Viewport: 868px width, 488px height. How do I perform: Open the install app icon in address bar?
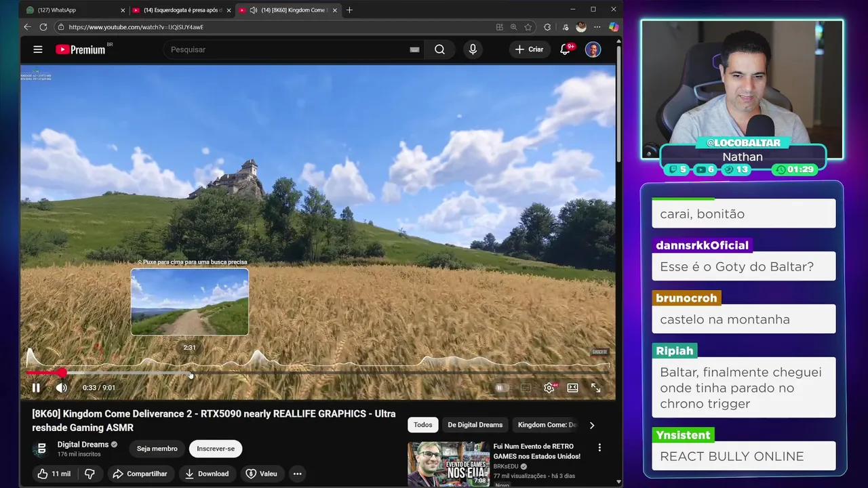click(499, 27)
